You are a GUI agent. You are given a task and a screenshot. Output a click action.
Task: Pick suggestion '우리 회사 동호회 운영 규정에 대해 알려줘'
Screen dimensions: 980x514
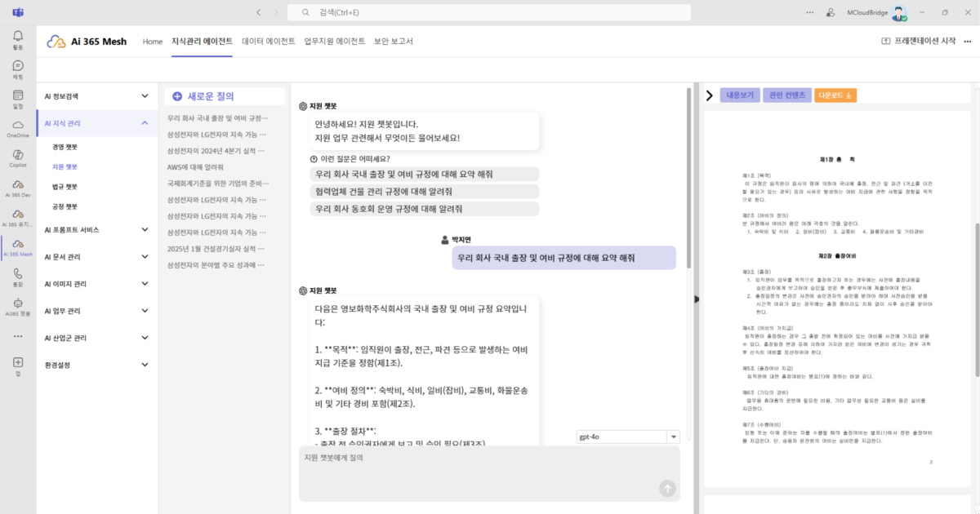425,209
